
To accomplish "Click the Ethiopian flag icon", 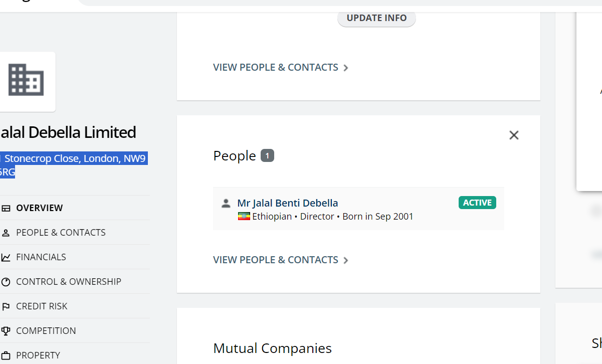I will [x=244, y=217].
